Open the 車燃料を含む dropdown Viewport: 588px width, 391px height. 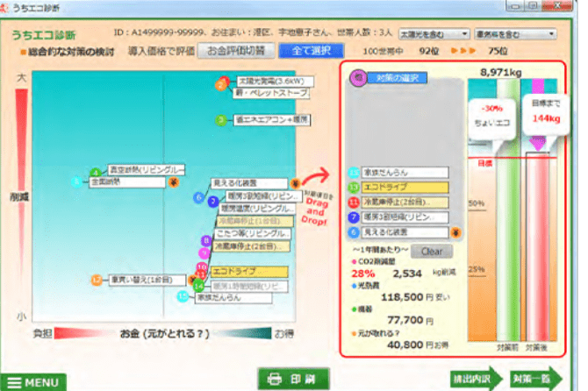(x=515, y=34)
